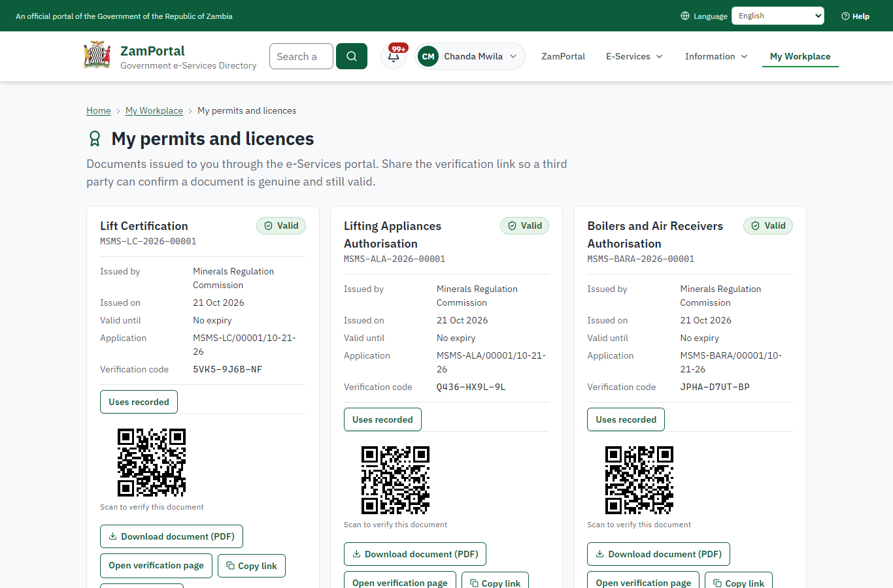893x588 pixels.
Task: Expand the Chanda Mwila user menu
Action: pyautogui.click(x=470, y=56)
